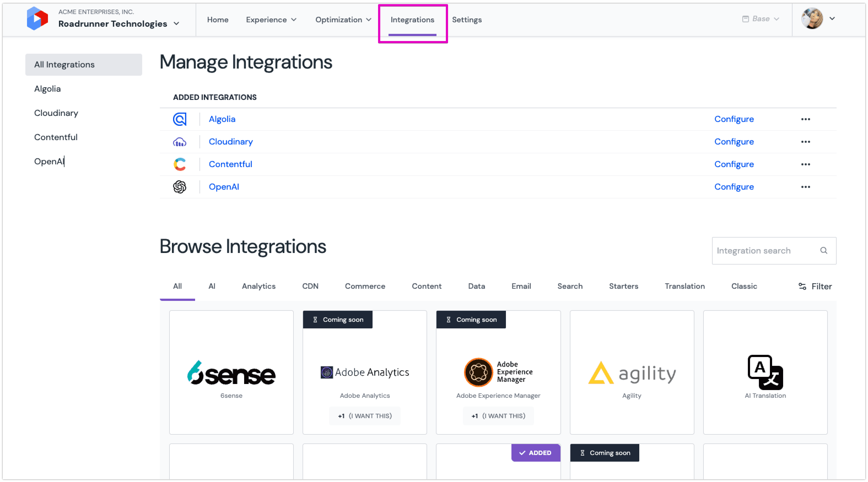
Task: Vote +1 I WANT THIS for Adobe Experience Manager
Action: pyautogui.click(x=498, y=416)
